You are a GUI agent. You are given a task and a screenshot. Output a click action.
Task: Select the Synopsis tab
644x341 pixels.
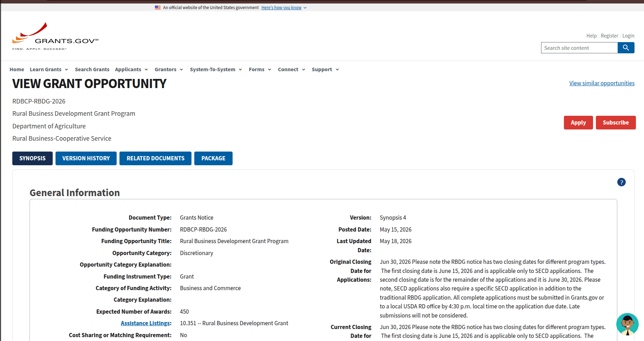(32, 158)
